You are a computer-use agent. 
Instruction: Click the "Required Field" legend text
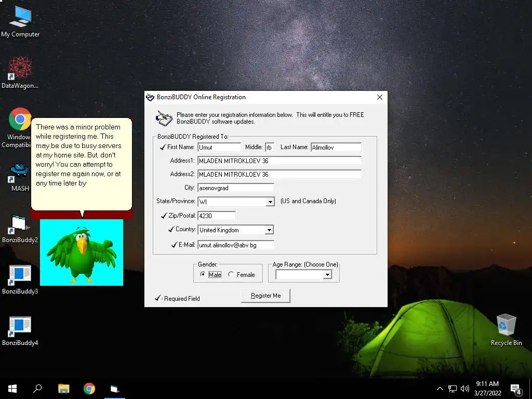click(x=182, y=299)
